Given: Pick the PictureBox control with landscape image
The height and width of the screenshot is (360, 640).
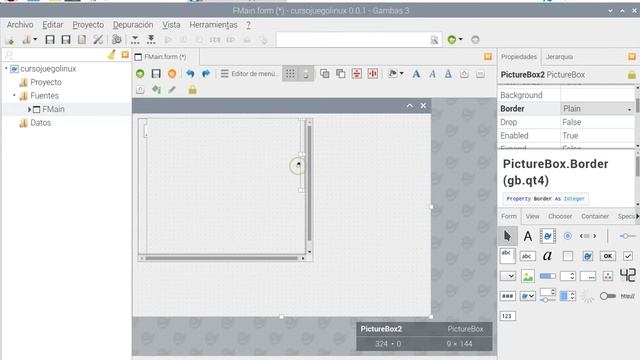Looking at the screenshot, I should [527, 276].
